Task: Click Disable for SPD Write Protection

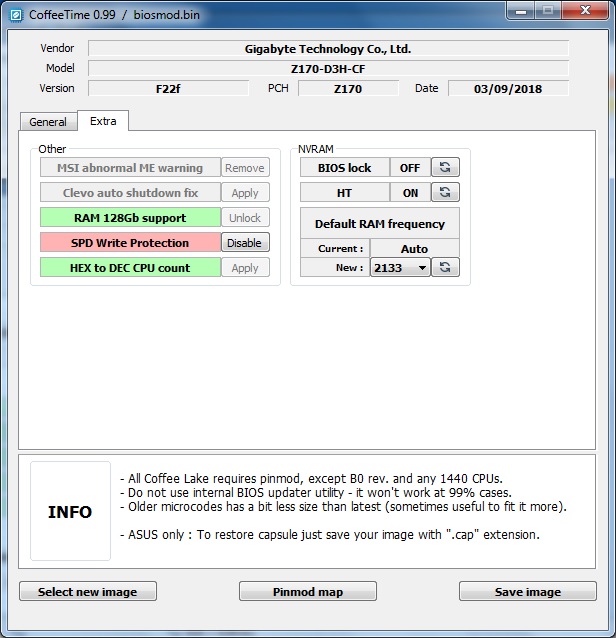Action: 245,243
